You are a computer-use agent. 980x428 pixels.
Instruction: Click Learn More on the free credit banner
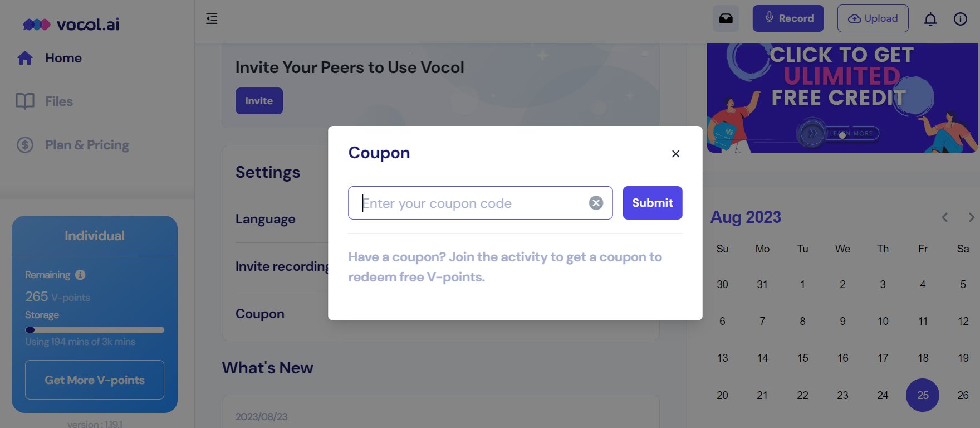pyautogui.click(x=851, y=133)
